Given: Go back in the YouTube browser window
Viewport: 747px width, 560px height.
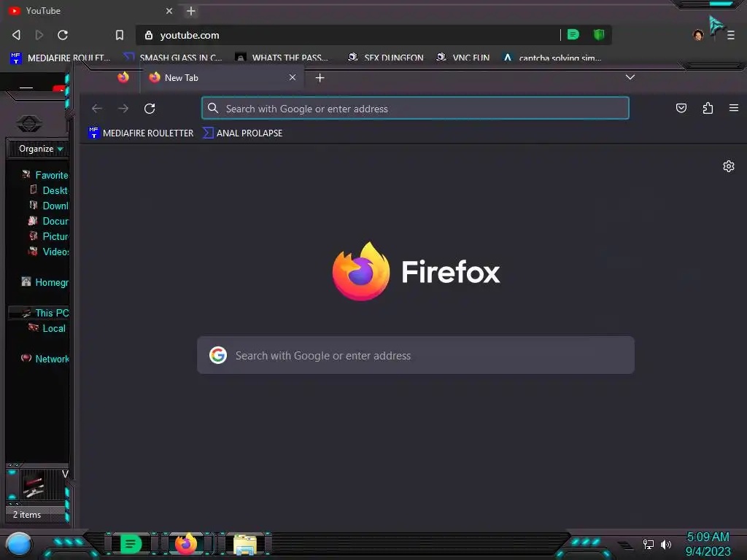Looking at the screenshot, I should 16,35.
